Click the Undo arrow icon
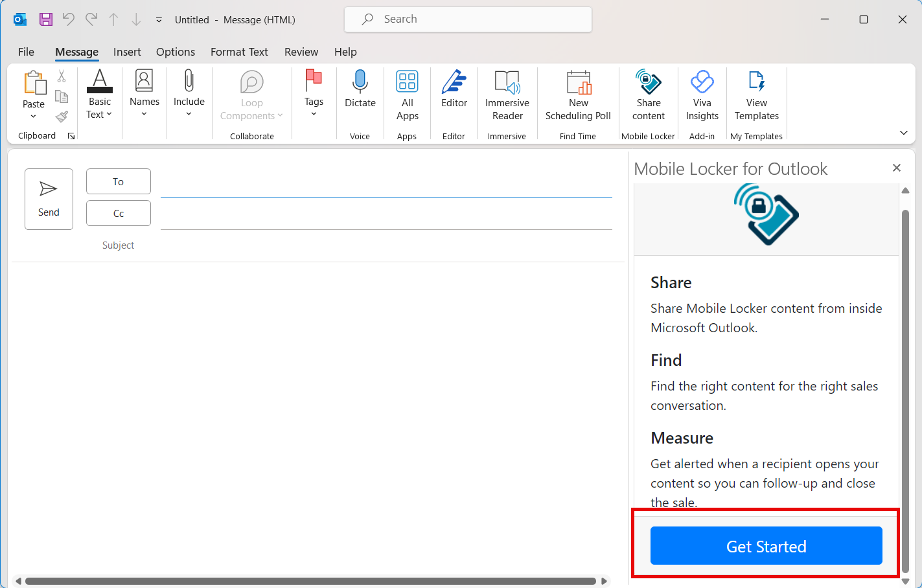 pos(68,19)
